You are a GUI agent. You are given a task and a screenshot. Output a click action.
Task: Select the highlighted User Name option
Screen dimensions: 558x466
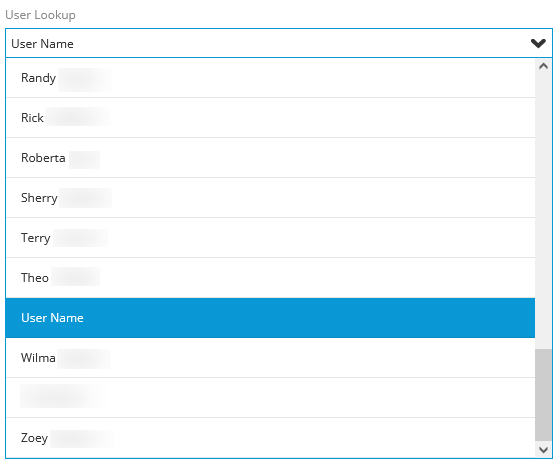[270, 318]
